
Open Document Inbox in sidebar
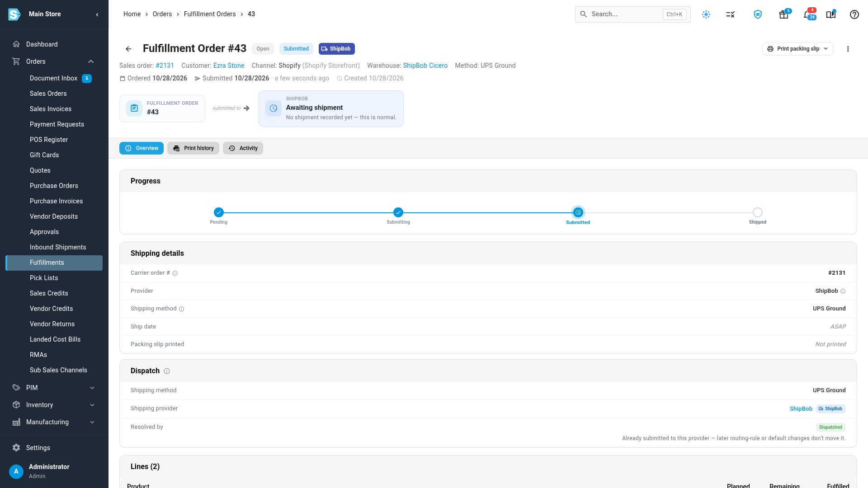54,78
